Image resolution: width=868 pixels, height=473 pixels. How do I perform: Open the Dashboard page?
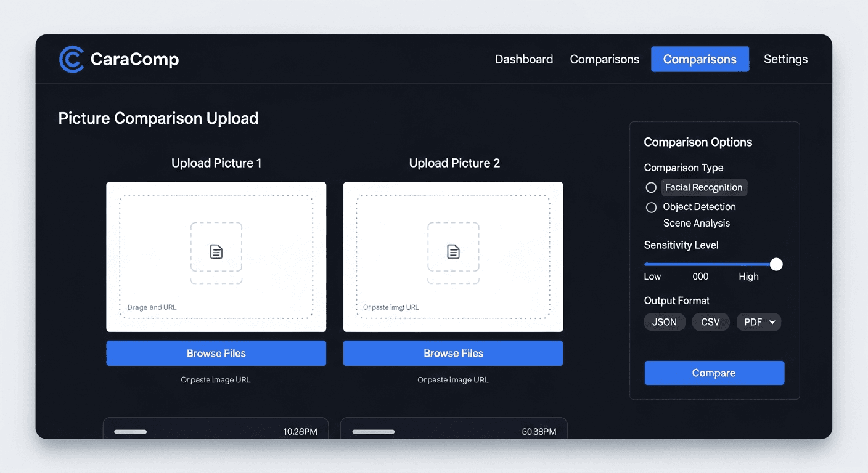[523, 59]
